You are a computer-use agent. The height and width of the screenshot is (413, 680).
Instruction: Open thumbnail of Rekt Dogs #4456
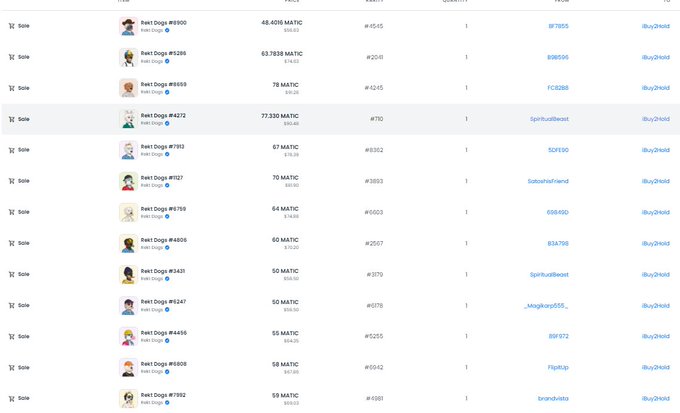tap(128, 337)
